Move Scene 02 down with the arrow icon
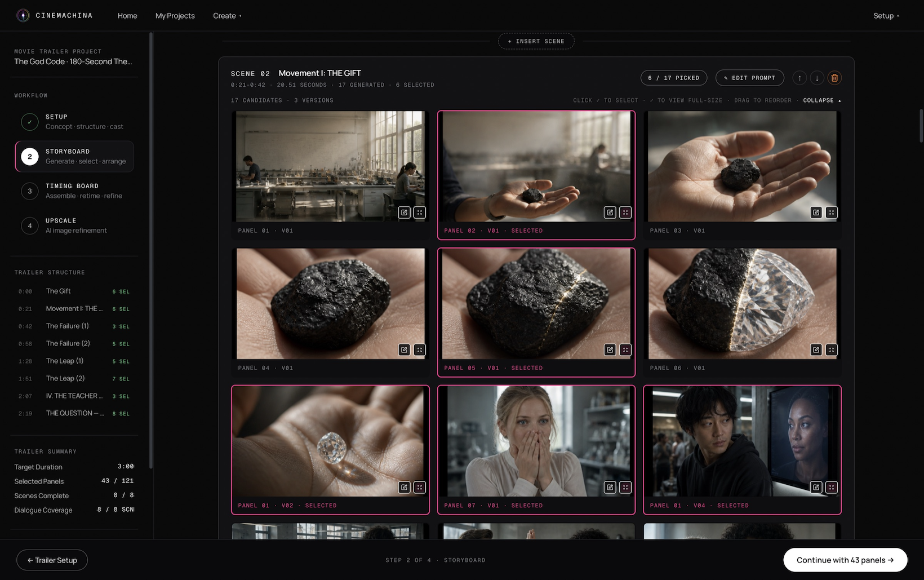The image size is (924, 580). coord(817,78)
